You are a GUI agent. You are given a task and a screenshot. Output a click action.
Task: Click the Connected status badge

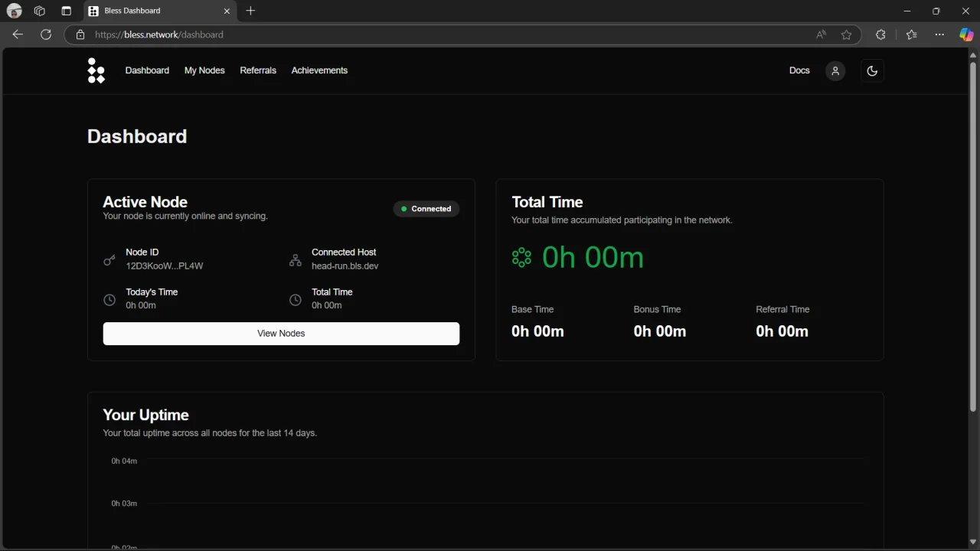426,209
